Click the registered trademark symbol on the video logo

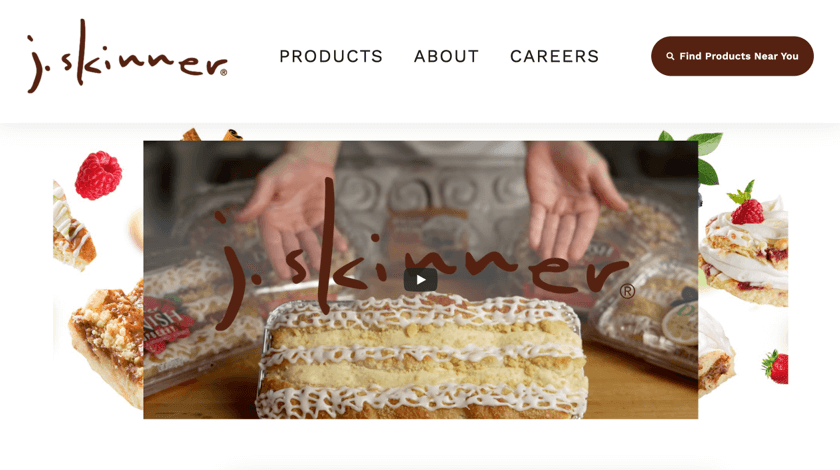pyautogui.click(x=627, y=292)
